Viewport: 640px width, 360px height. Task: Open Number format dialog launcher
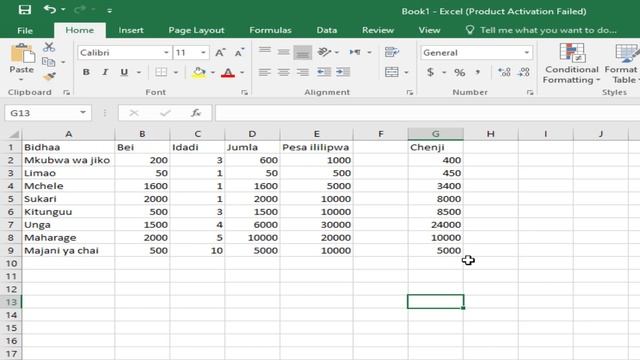pos(530,93)
